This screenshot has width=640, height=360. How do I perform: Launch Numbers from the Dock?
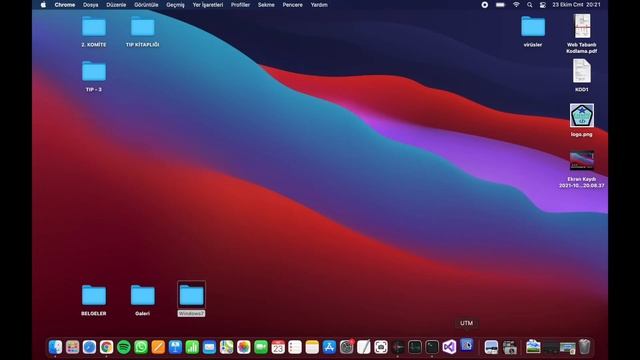[192, 347]
